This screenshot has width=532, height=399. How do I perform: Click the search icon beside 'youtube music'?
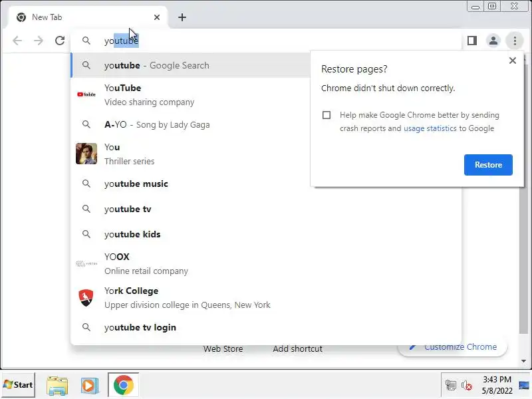point(86,184)
